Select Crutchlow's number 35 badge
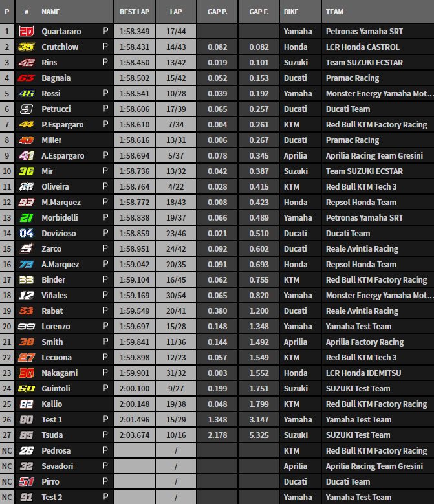 (26, 47)
